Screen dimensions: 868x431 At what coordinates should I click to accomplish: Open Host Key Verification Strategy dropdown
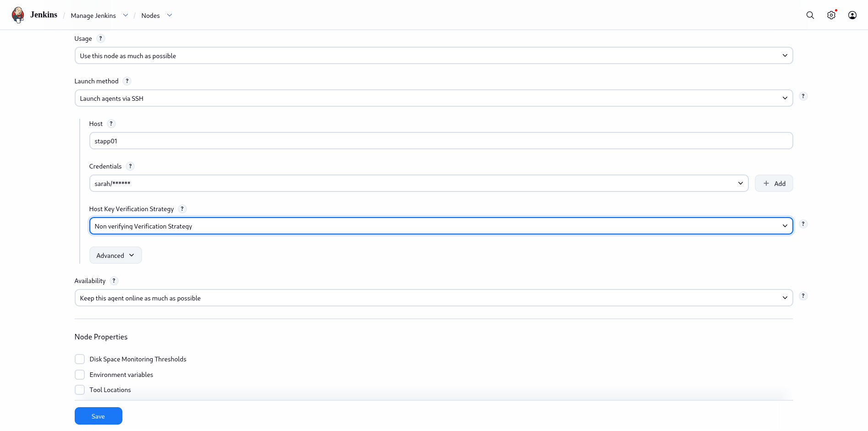[x=440, y=226]
